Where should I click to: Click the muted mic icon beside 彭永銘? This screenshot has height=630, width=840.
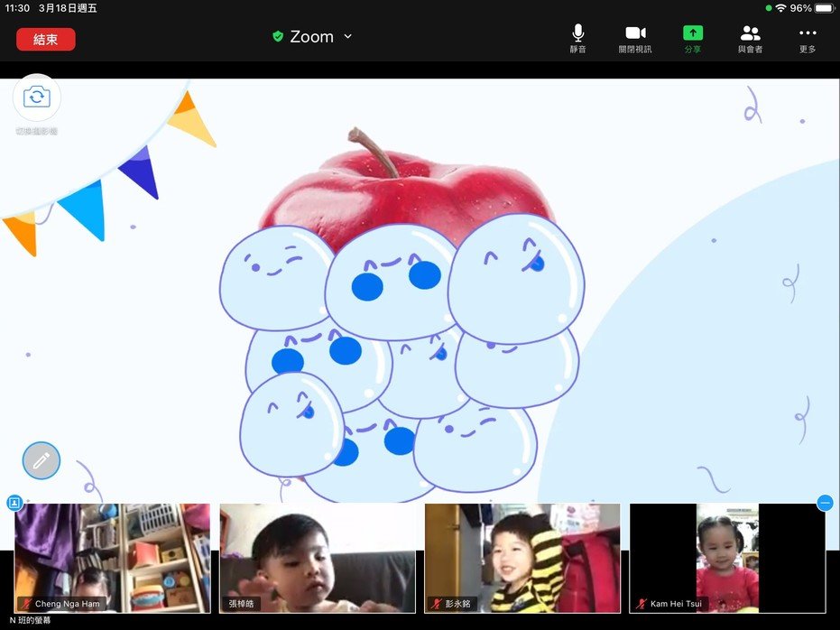point(437,604)
